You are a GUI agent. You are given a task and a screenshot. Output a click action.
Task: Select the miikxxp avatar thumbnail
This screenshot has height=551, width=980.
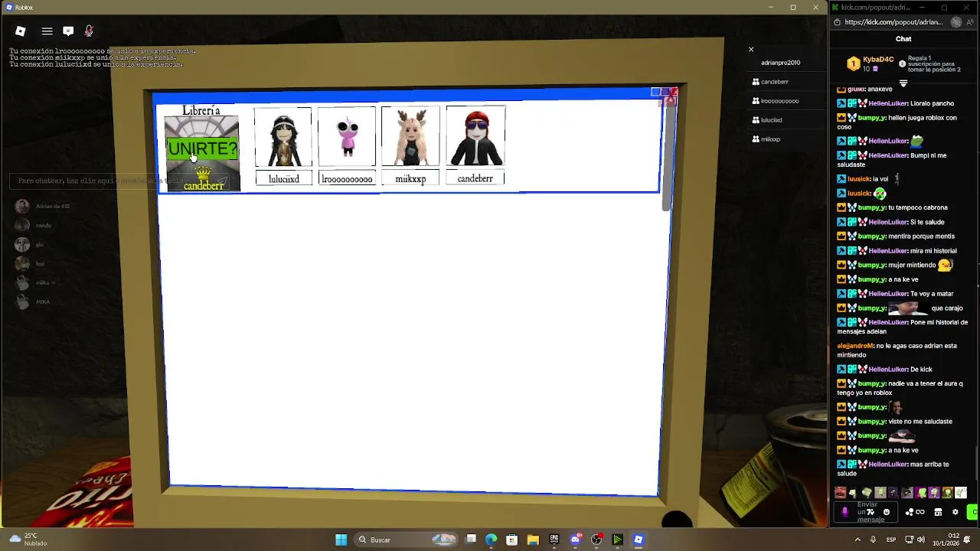(410, 138)
